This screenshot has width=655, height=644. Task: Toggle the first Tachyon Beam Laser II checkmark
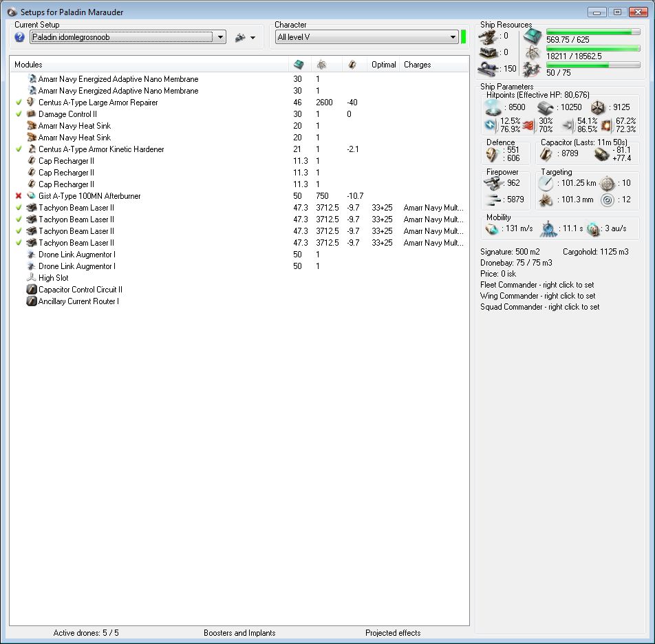(19, 208)
